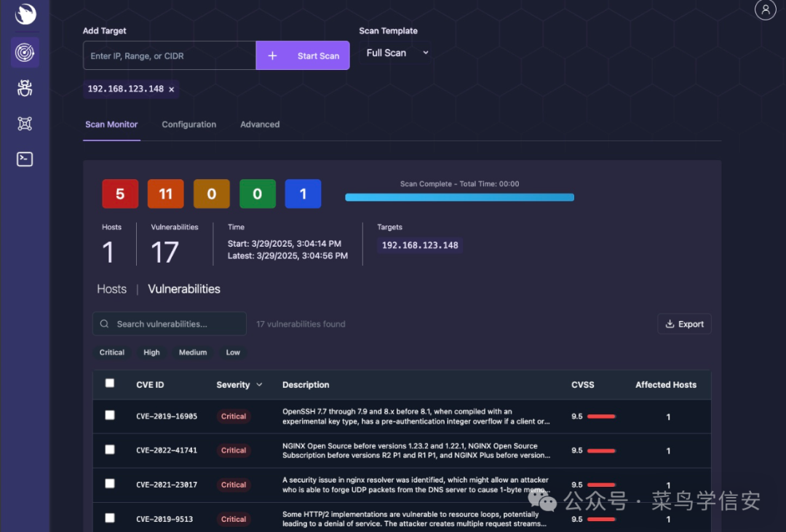Viewport: 786px width, 532px height.
Task: Click CVSS 9.5 bar for CVE-2019-16905
Action: tap(601, 416)
